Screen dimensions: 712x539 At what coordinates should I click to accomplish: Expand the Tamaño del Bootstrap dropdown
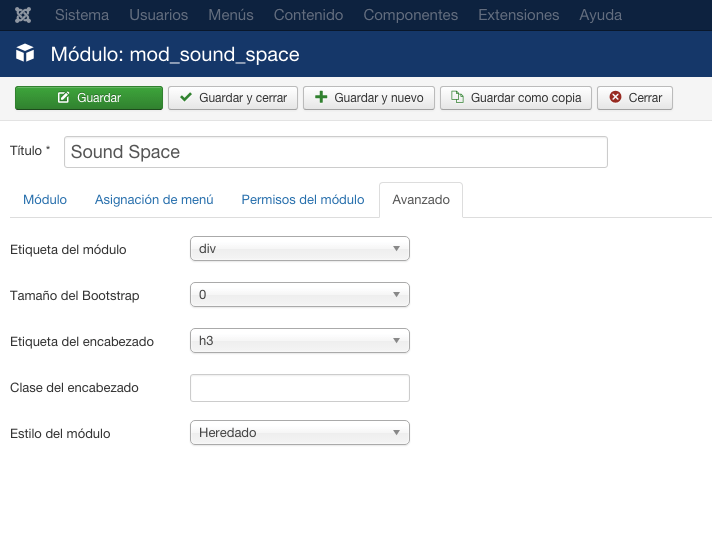[300, 295]
